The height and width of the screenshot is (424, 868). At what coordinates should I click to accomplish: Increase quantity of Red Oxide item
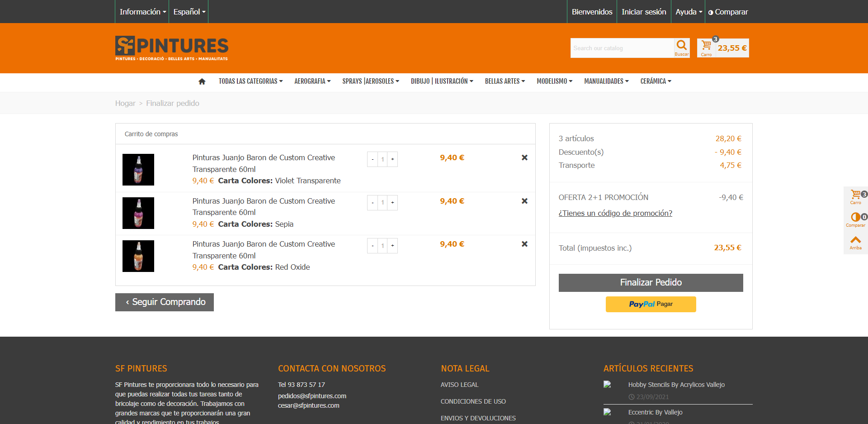392,246
